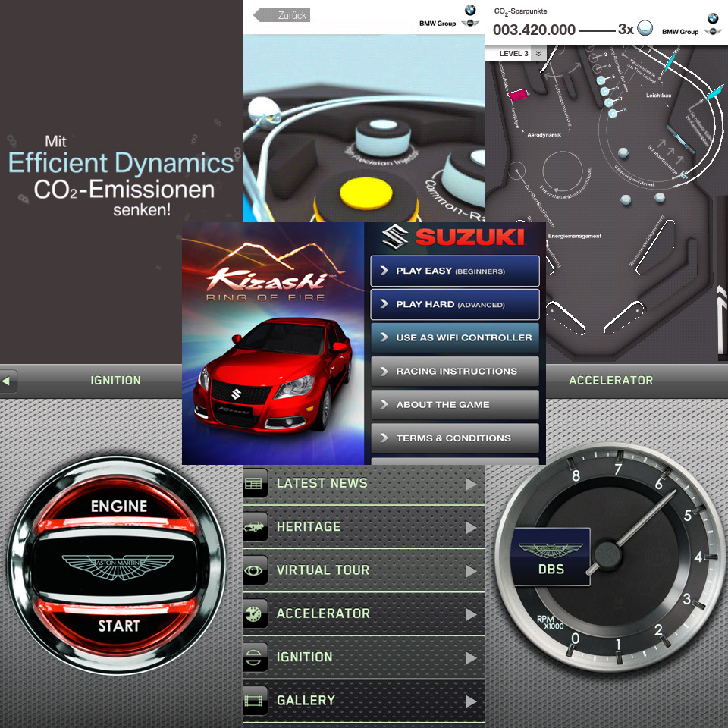728x728 pixels.
Task: Open Latest News via its newspaper icon
Action: 255,483
